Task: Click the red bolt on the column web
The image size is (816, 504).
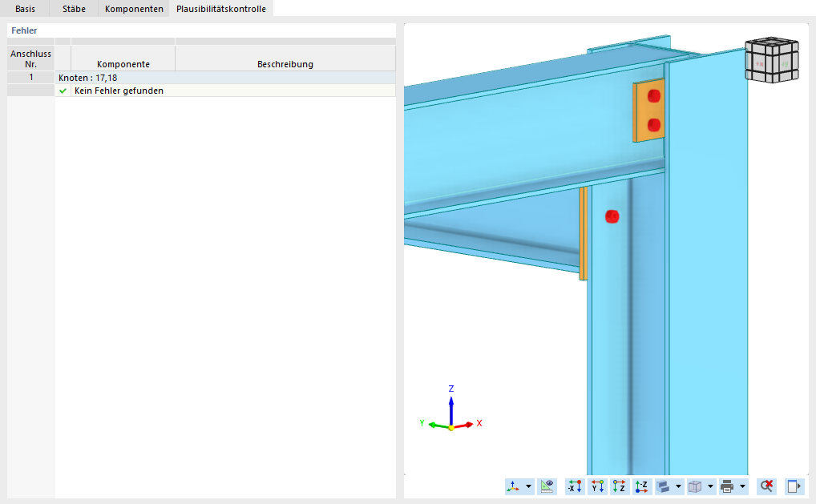Action: pyautogui.click(x=612, y=216)
